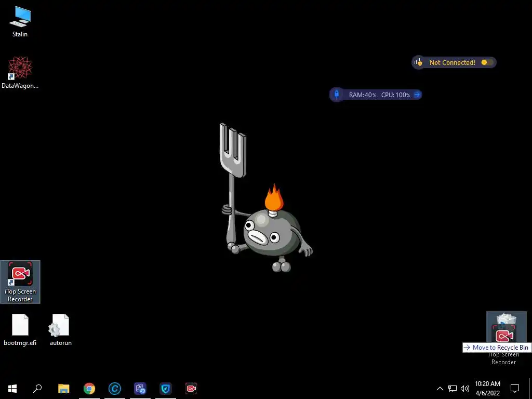Open File Explorer from taskbar
Viewport: 532px width, 399px height.
63,389
